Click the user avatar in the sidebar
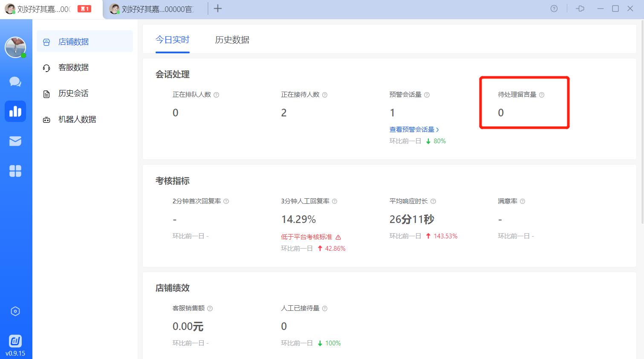 point(15,47)
